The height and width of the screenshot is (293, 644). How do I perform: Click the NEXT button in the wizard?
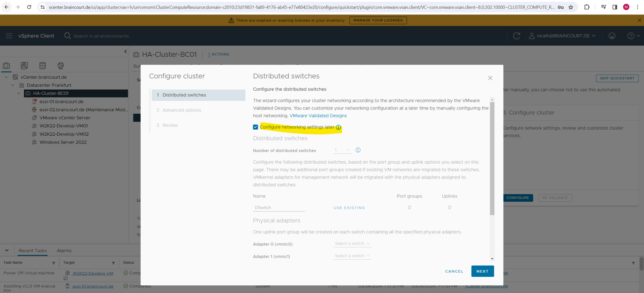482,271
